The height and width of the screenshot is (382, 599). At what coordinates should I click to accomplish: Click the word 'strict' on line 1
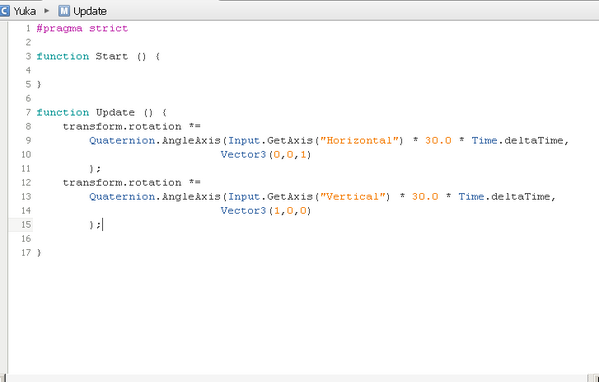(108, 29)
